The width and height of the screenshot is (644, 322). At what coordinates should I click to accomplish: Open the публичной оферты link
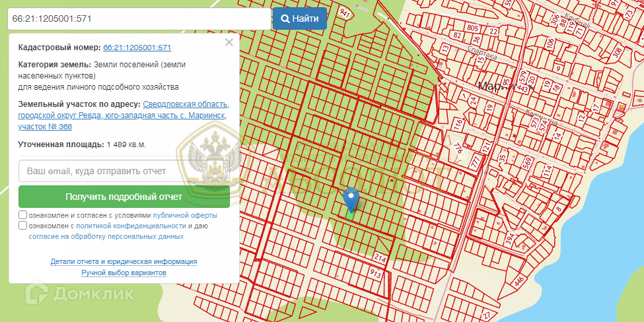185,215
